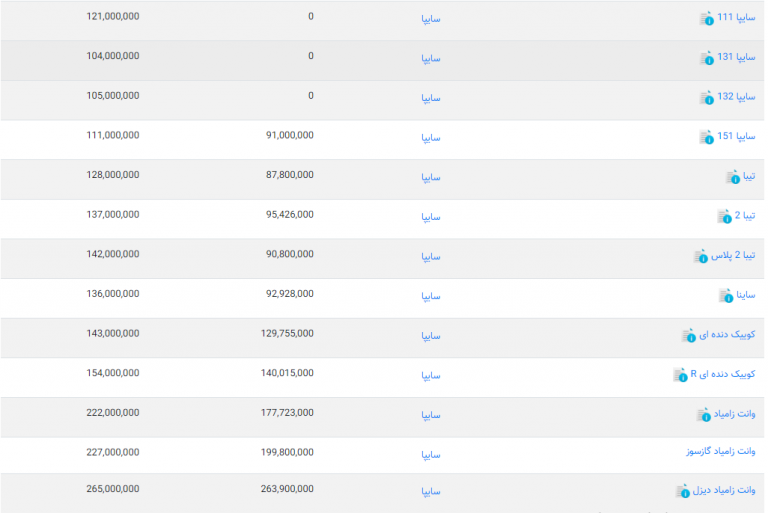This screenshot has height=513, width=768.
Task: Click the info icon beside ساینا
Action: (x=726, y=296)
